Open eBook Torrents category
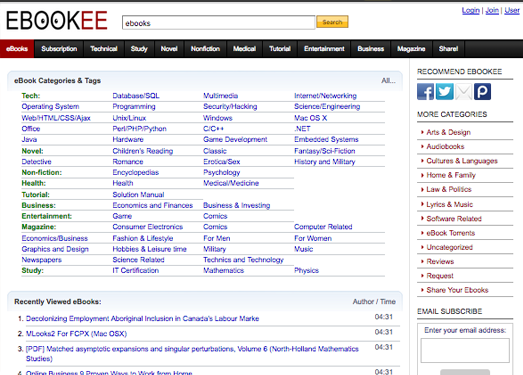Image resolution: width=523 pixels, height=375 pixels. click(x=450, y=233)
